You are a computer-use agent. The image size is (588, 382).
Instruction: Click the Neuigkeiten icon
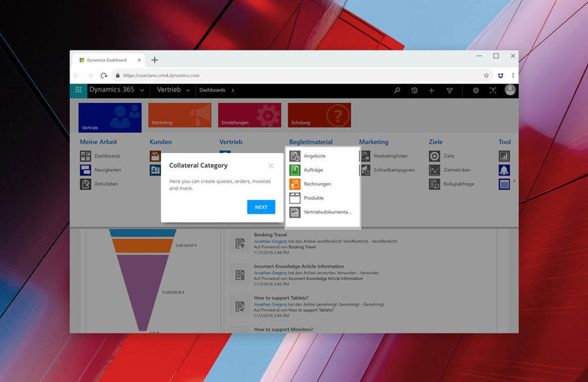[86, 170]
